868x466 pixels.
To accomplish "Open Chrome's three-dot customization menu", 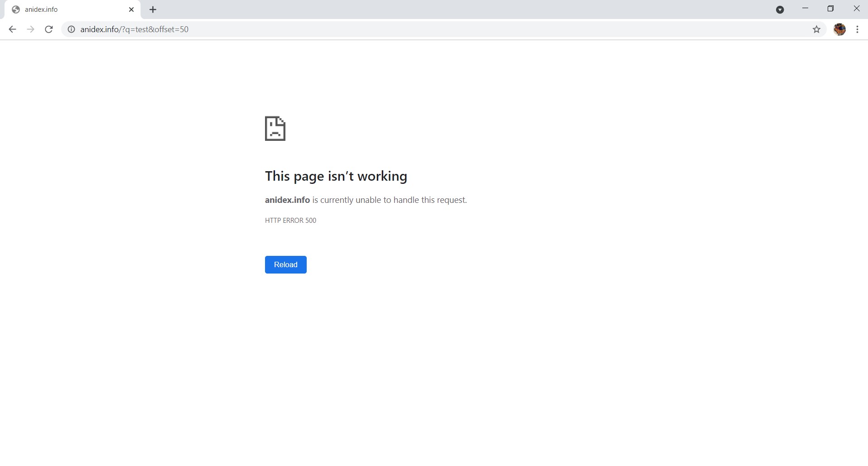I will [x=857, y=29].
